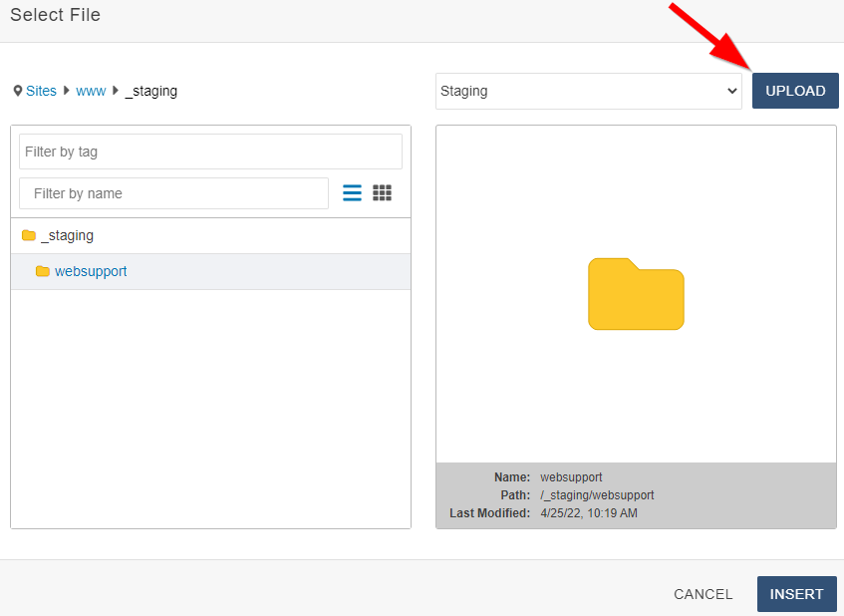The height and width of the screenshot is (616, 844).
Task: Navigate to Sites in breadcrumb
Action: [x=42, y=91]
